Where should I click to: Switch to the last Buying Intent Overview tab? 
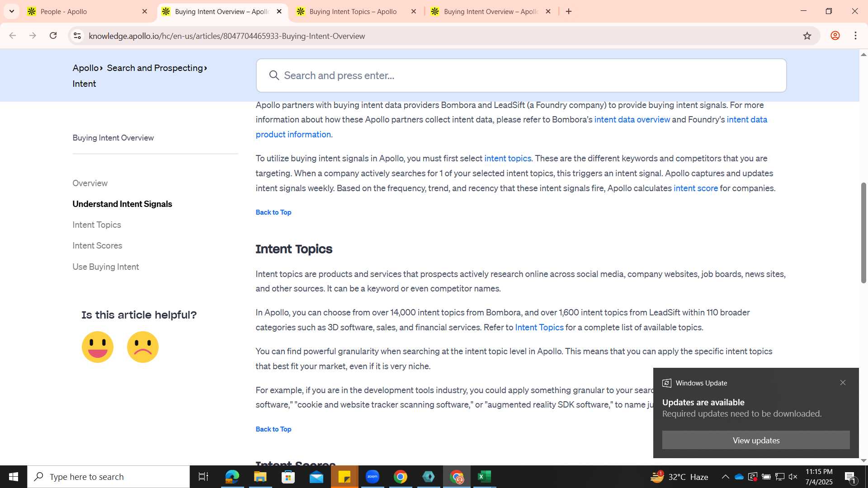(x=492, y=11)
